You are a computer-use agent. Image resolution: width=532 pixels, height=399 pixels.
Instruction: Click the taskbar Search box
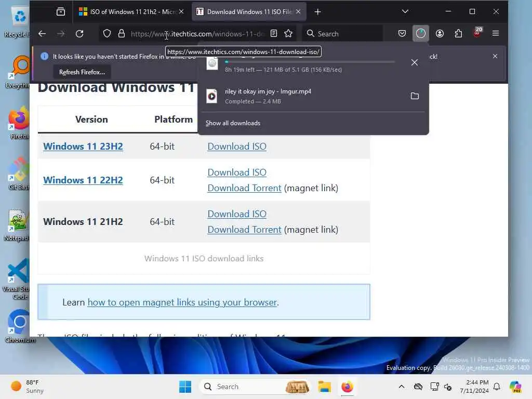click(255, 387)
